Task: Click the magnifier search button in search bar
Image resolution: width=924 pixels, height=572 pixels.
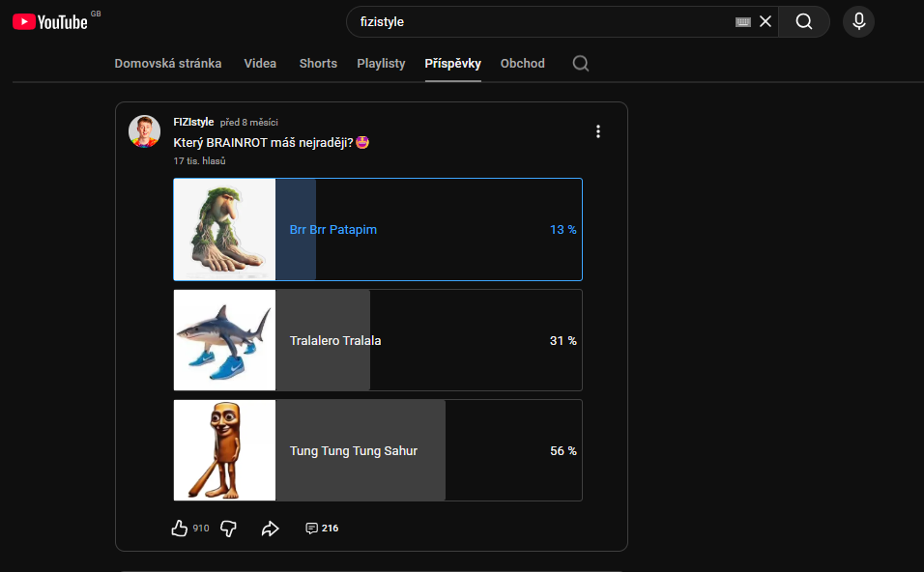Action: (803, 21)
